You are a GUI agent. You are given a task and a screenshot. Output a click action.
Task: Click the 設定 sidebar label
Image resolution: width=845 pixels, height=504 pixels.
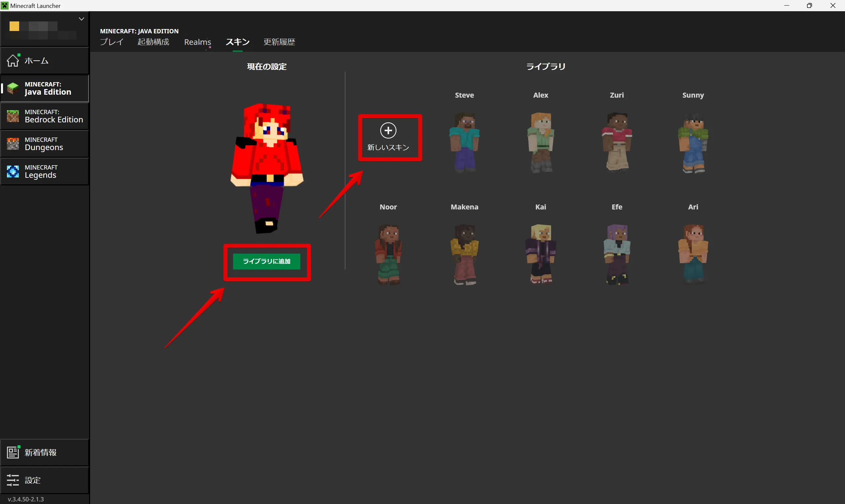pyautogui.click(x=33, y=480)
